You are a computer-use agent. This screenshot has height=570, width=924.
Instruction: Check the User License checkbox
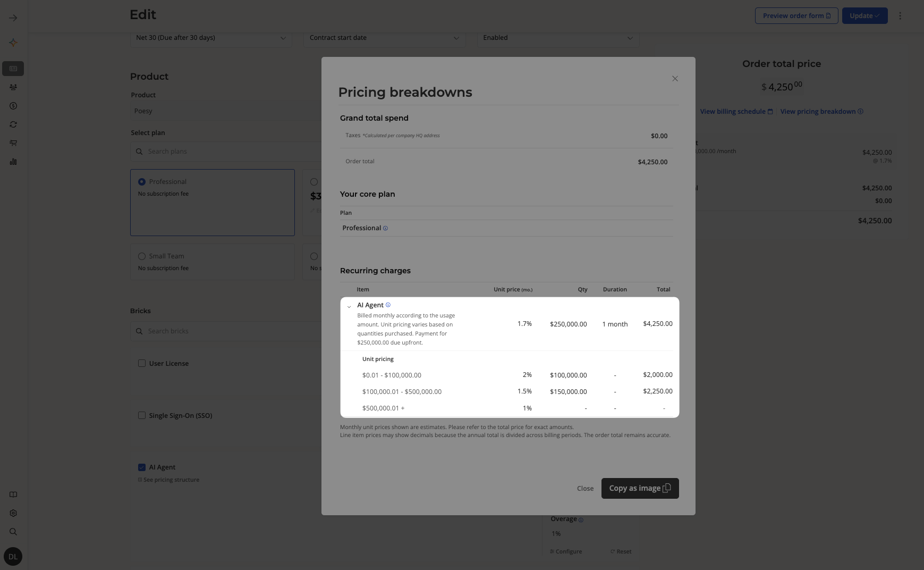(142, 363)
